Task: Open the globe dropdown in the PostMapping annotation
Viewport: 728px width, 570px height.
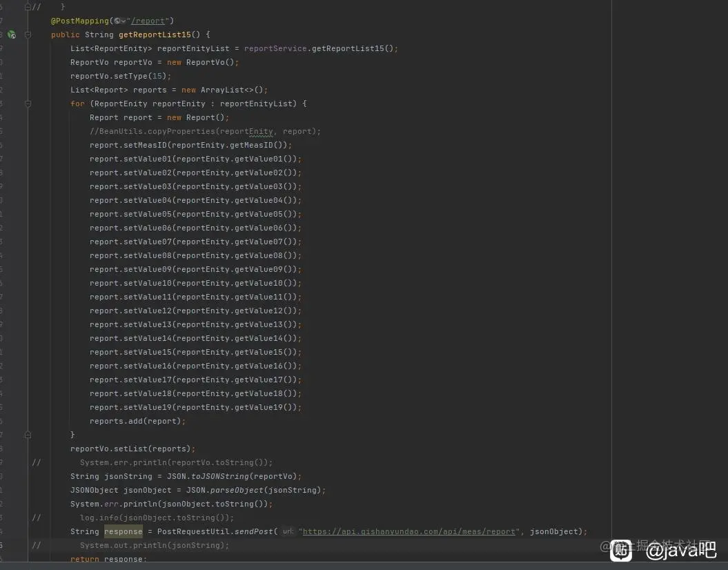Action: coord(120,21)
